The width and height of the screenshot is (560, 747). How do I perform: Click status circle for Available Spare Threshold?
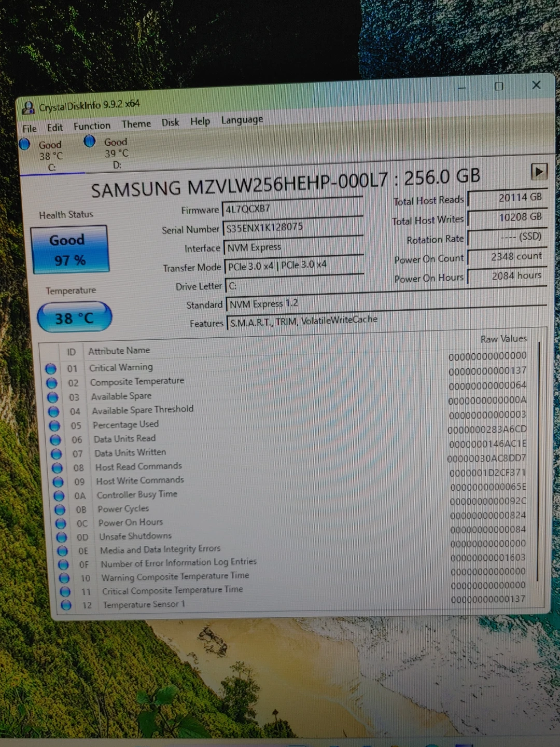click(53, 411)
